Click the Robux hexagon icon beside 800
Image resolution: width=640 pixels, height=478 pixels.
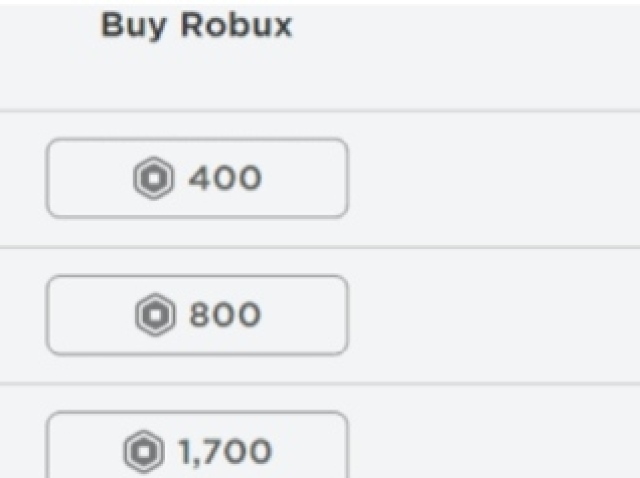tap(156, 315)
